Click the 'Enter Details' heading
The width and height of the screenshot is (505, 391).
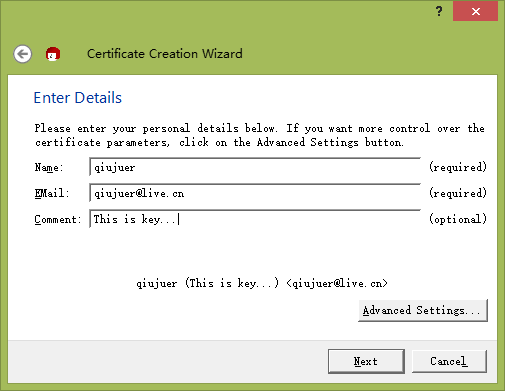tap(78, 98)
